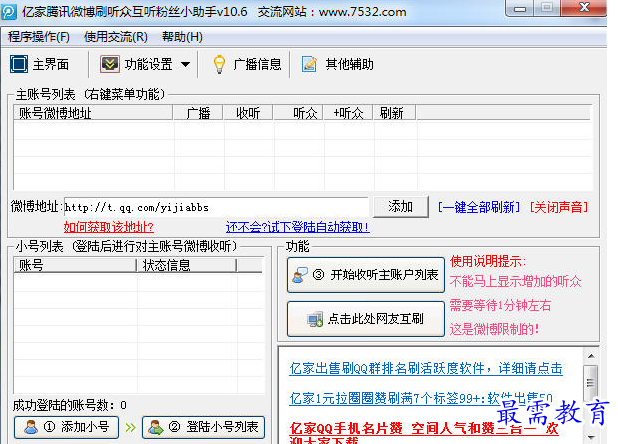This screenshot has height=444, width=618.
Task: Click the +听众 column header
Action: coord(348,113)
